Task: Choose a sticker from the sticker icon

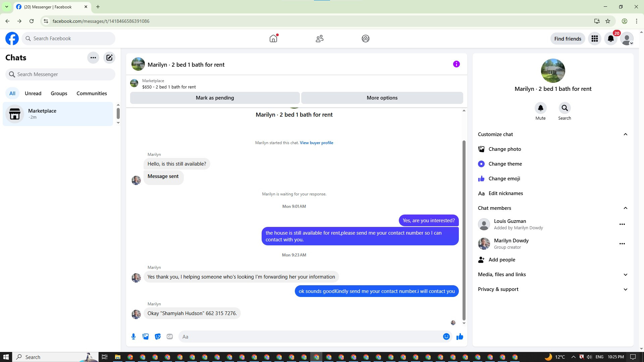Action: [x=158, y=337]
